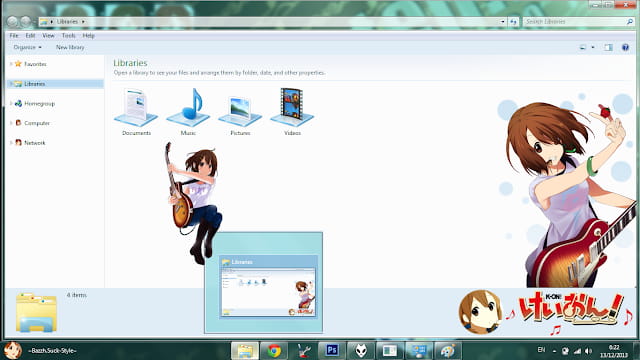Click the EN language indicator

tap(541, 350)
